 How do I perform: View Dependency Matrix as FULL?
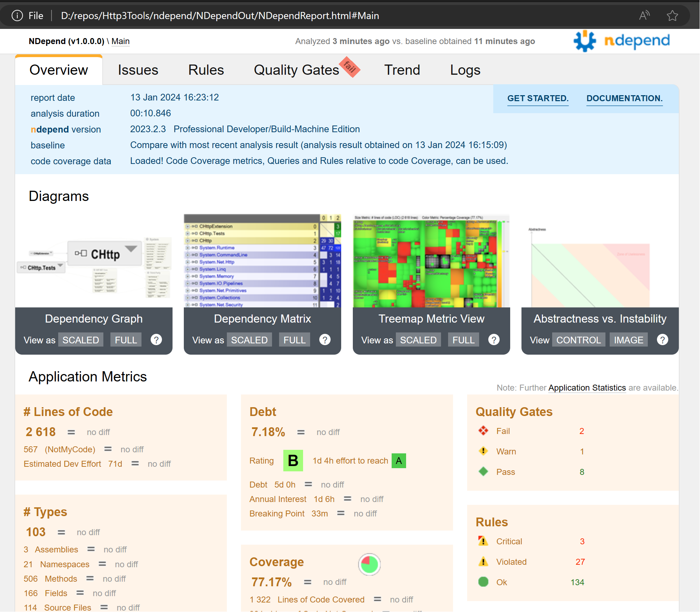tap(294, 340)
